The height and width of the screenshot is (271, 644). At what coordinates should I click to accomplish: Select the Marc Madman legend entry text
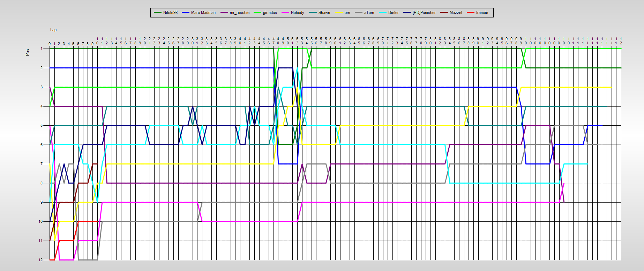tap(203, 13)
